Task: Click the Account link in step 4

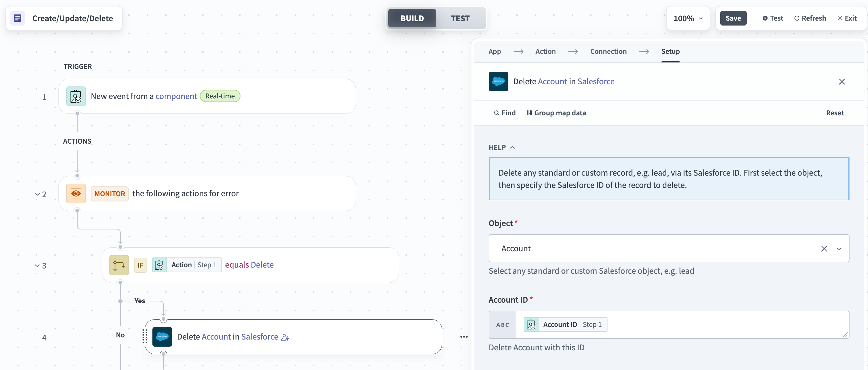Action: [x=216, y=337]
